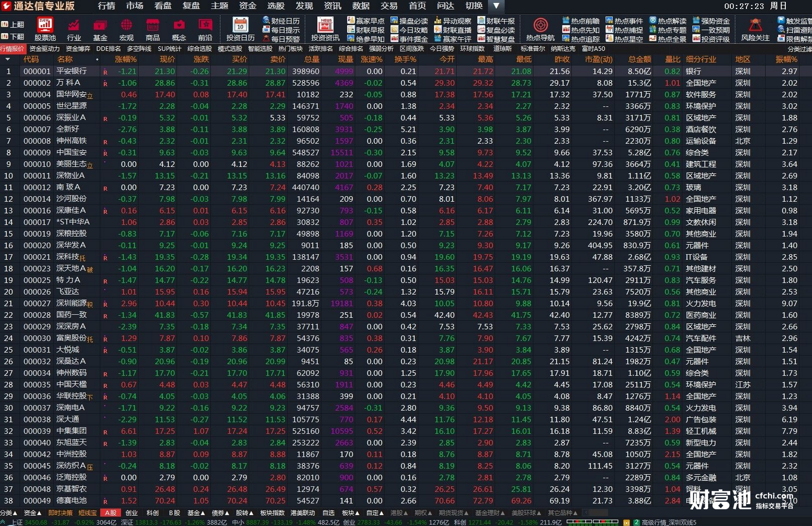Select stock code 000027
Viewport: 812px width, 526px height.
point(37,303)
